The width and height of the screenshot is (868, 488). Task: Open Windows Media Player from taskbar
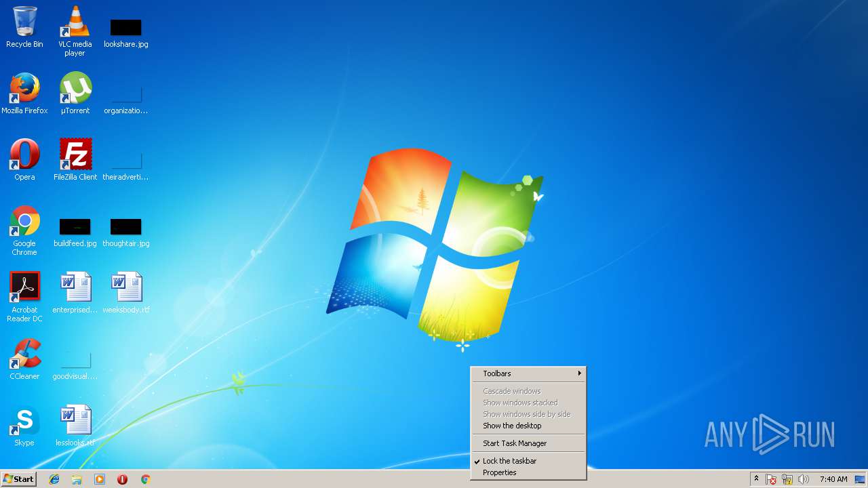(100, 479)
